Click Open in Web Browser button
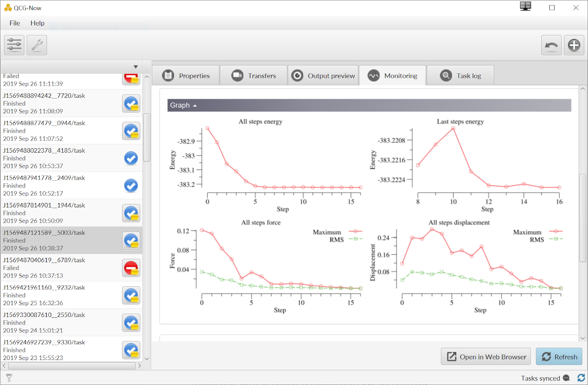The image size is (588, 385). pyautogui.click(x=486, y=357)
